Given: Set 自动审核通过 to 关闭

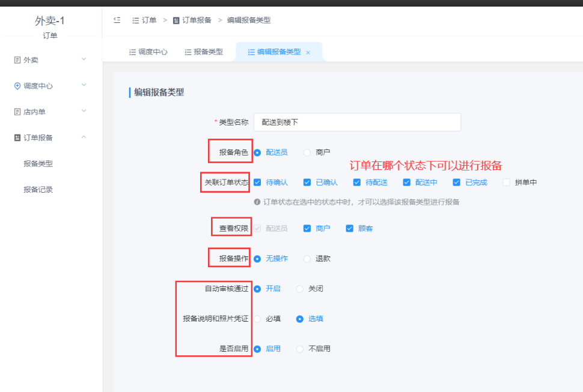Looking at the screenshot, I should (x=300, y=289).
